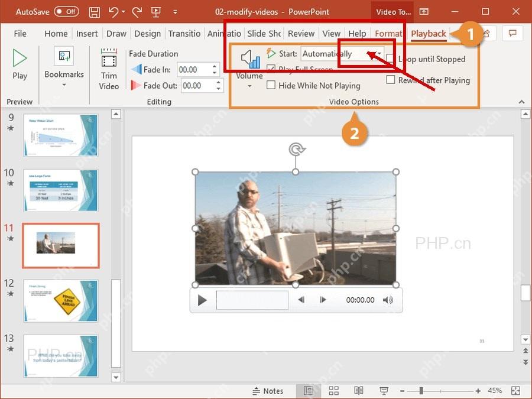Select the slide 9 thumbnail
532x399 pixels.
coord(61,135)
